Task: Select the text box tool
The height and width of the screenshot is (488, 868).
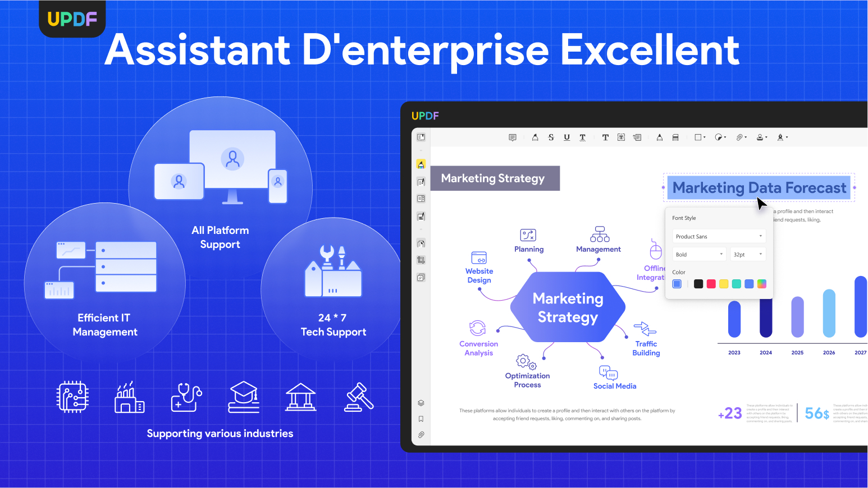Action: [621, 137]
